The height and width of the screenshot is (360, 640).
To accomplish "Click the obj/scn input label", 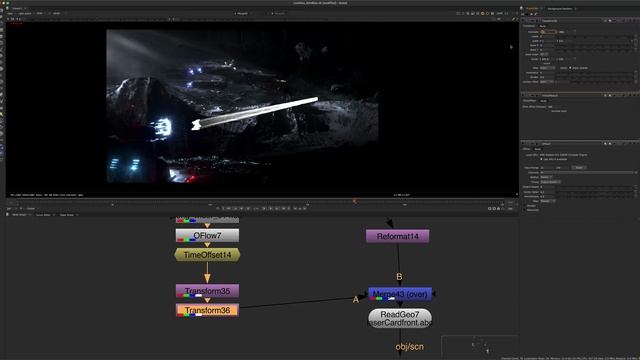I will [x=409, y=347].
